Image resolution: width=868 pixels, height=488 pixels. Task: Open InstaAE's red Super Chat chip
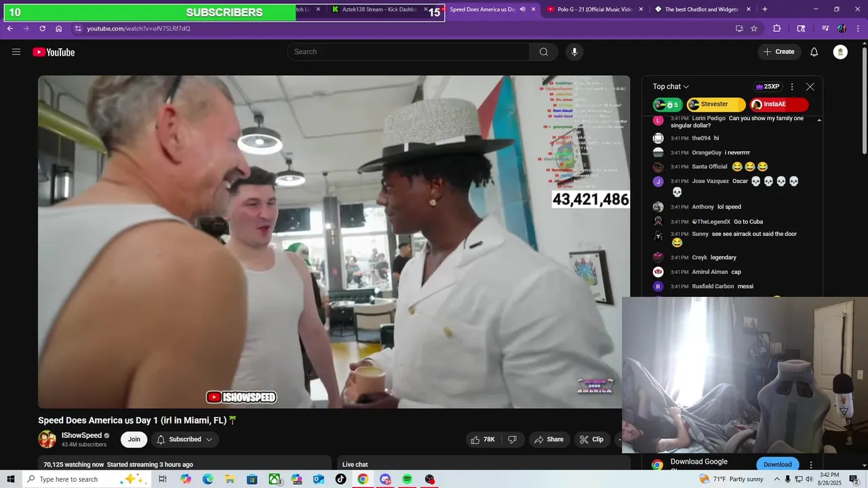click(779, 104)
